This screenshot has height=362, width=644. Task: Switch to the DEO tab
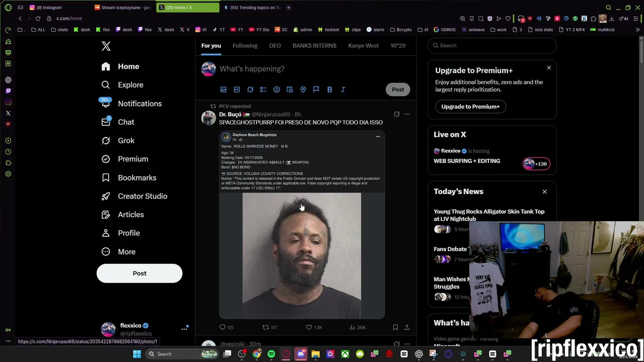(275, 46)
